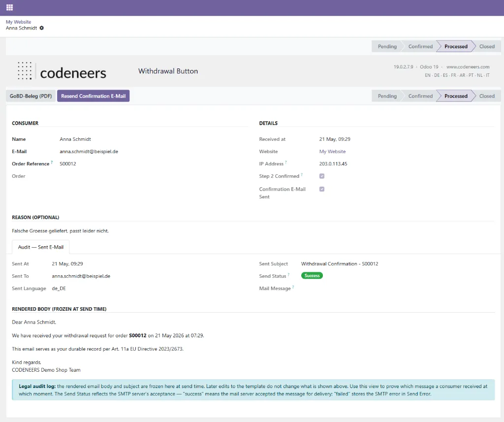Select Pending in the top status bar
This screenshot has width=504, height=422.
[x=387, y=46]
